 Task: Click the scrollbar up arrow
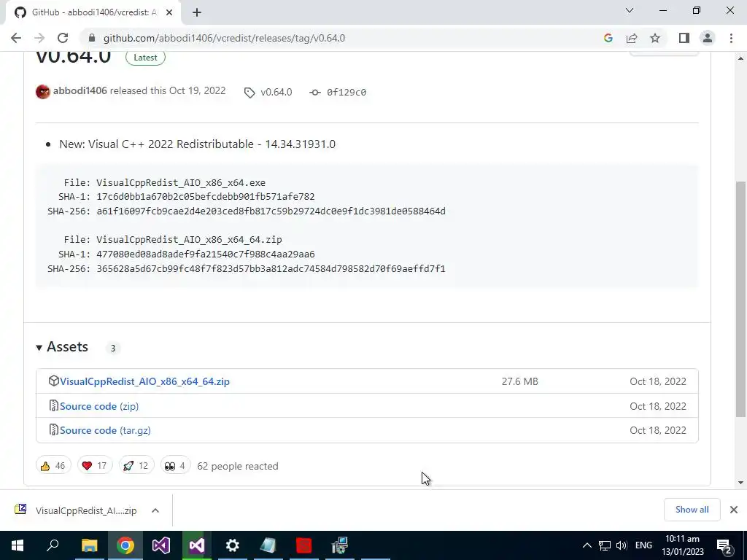(x=740, y=58)
